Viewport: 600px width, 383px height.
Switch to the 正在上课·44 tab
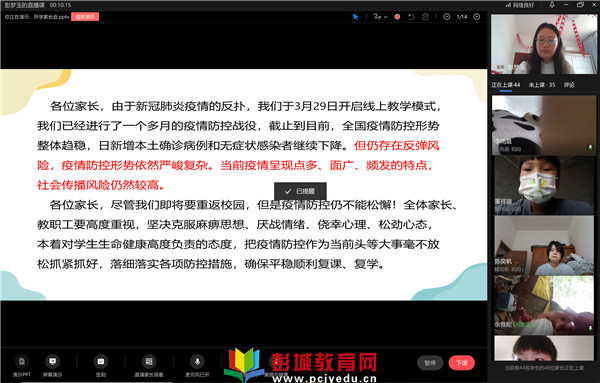505,85
